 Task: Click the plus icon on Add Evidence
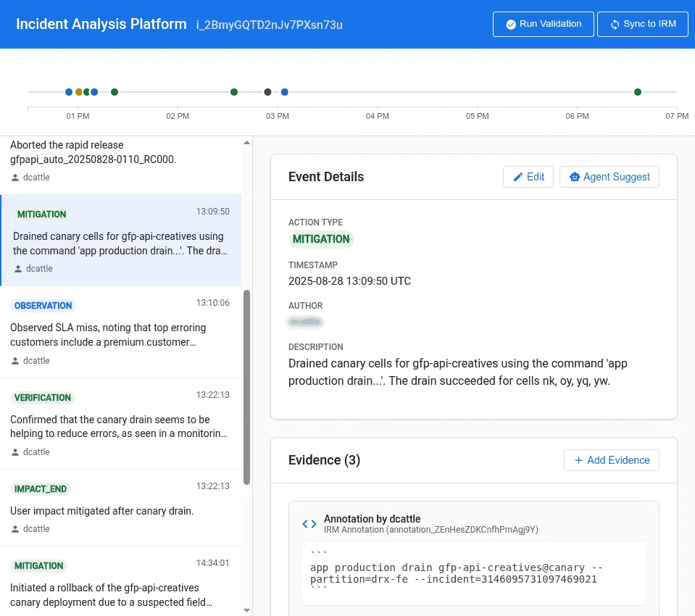point(578,460)
